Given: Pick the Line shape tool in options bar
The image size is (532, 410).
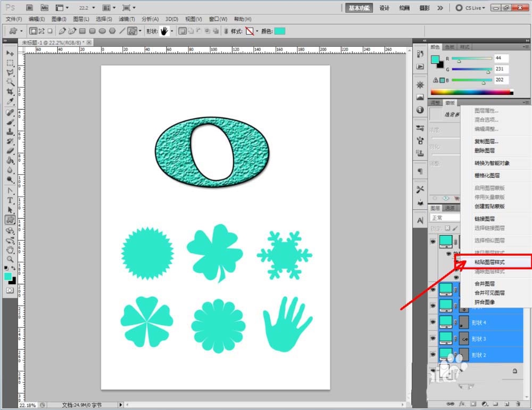Looking at the screenshot, I should tap(122, 31).
